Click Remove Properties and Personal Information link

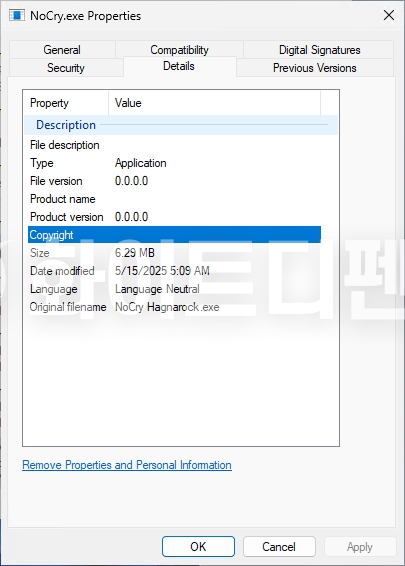[x=127, y=465]
